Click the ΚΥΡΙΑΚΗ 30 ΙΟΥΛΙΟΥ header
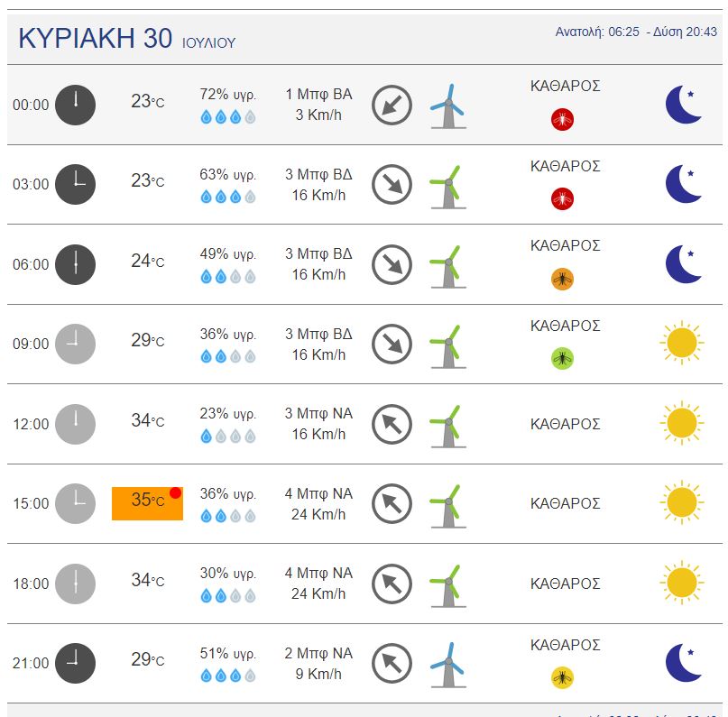The height and width of the screenshot is (717, 728). (x=126, y=39)
